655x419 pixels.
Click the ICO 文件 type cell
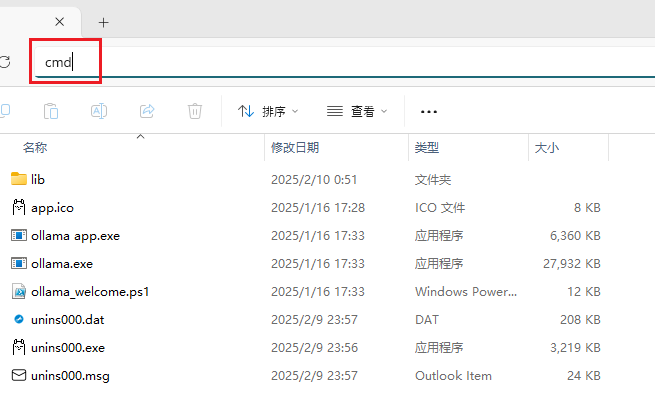point(440,208)
